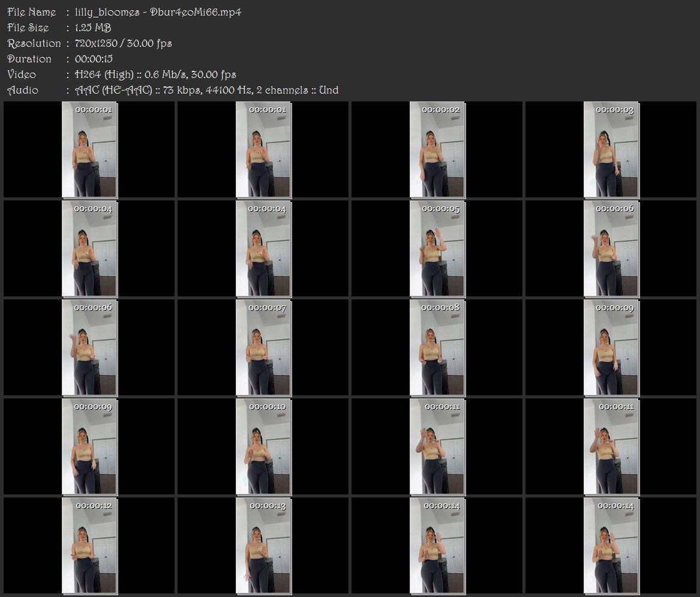Click the "Duration" label

[x=29, y=59]
